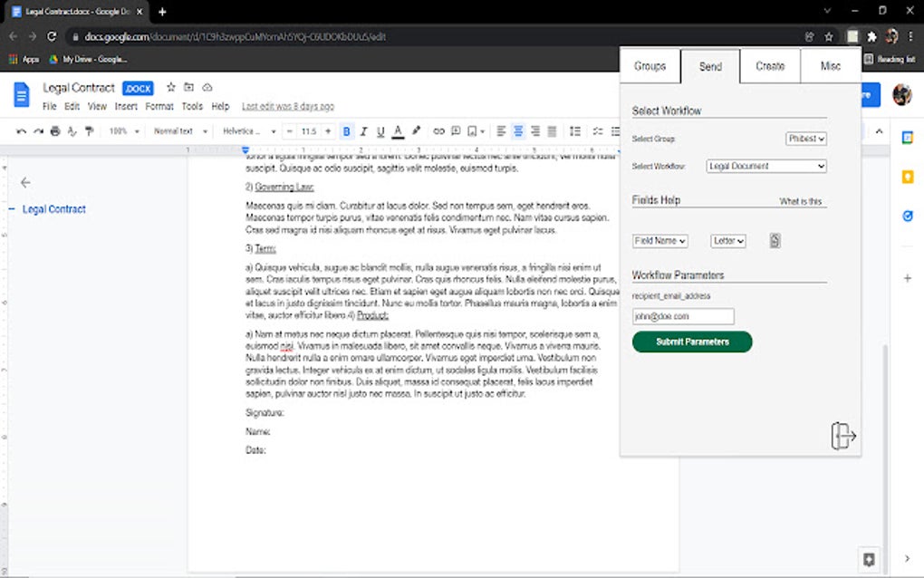Click the Print icon

click(x=54, y=130)
